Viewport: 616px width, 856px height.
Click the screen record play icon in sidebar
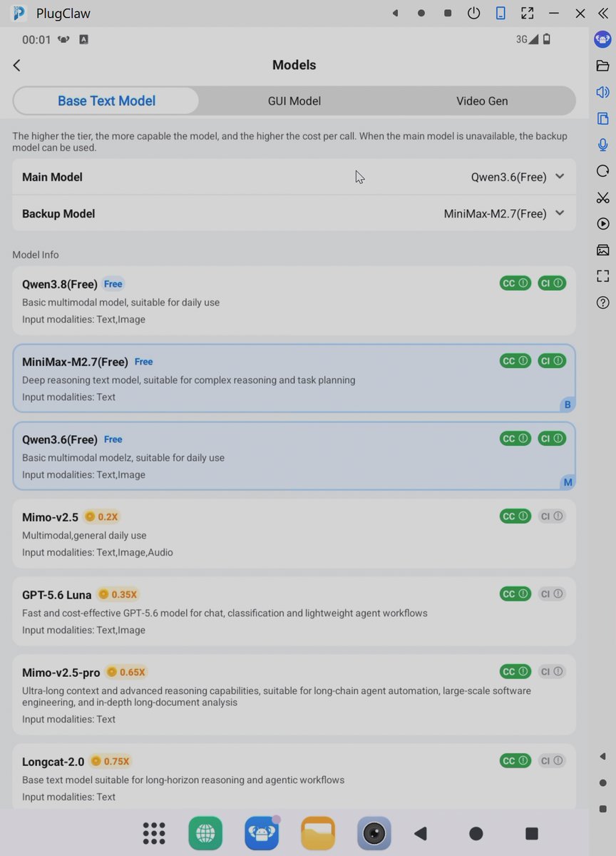coord(602,224)
